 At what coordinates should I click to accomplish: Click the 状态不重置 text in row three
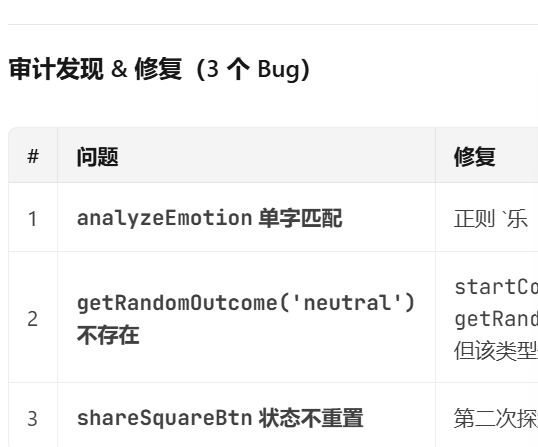(311, 418)
